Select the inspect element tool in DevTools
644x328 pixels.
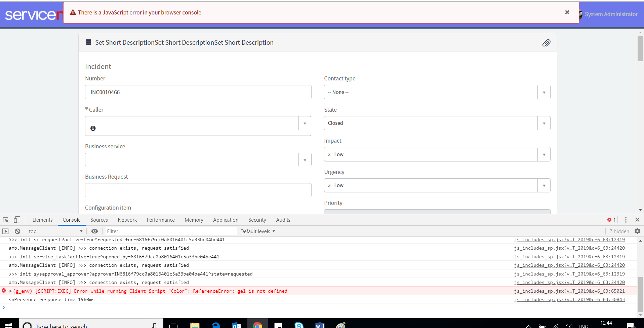coord(5,220)
